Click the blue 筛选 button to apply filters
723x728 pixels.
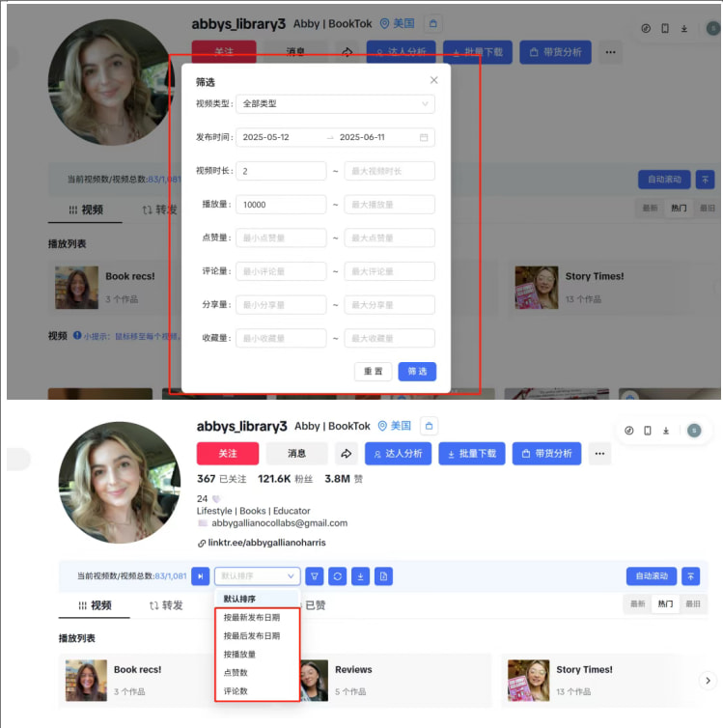tap(417, 372)
